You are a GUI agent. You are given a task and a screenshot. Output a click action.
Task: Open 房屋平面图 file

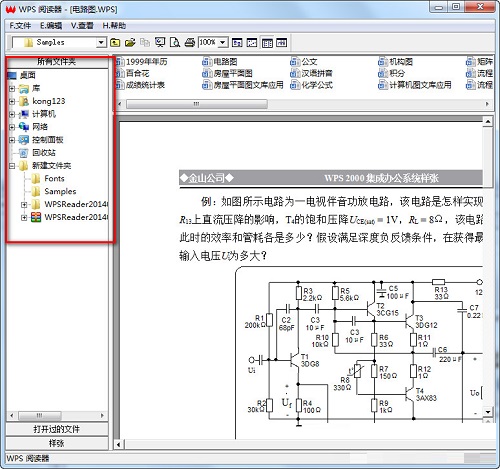point(233,73)
